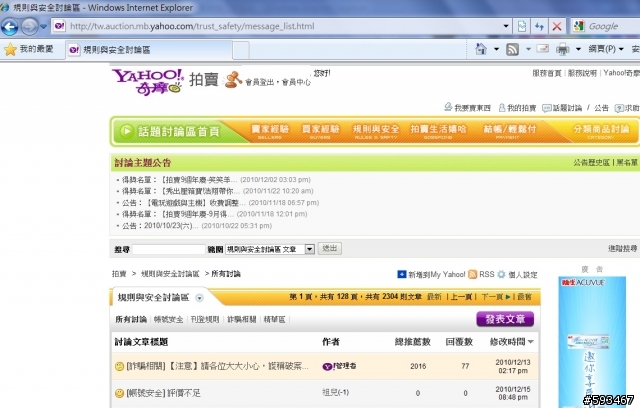Expand the feeds dropdown arrow
The height and width of the screenshot is (408, 640).
tap(528, 49)
